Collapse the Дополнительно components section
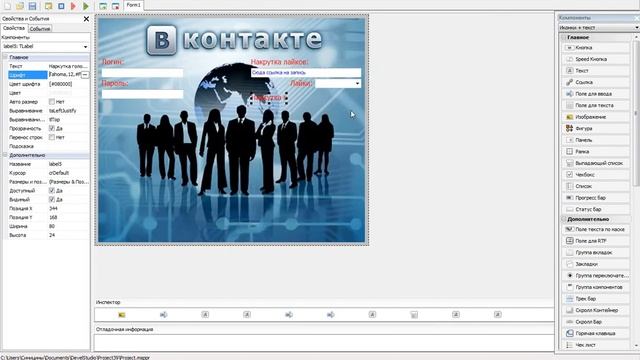 point(563,219)
